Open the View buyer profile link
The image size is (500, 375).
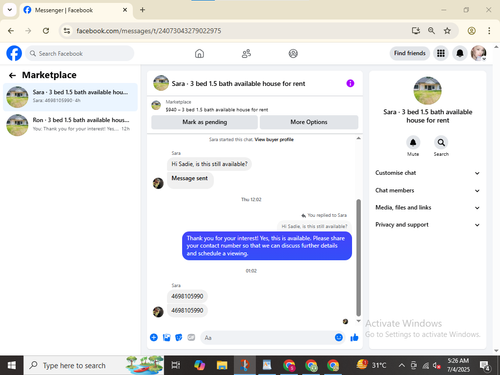click(274, 139)
